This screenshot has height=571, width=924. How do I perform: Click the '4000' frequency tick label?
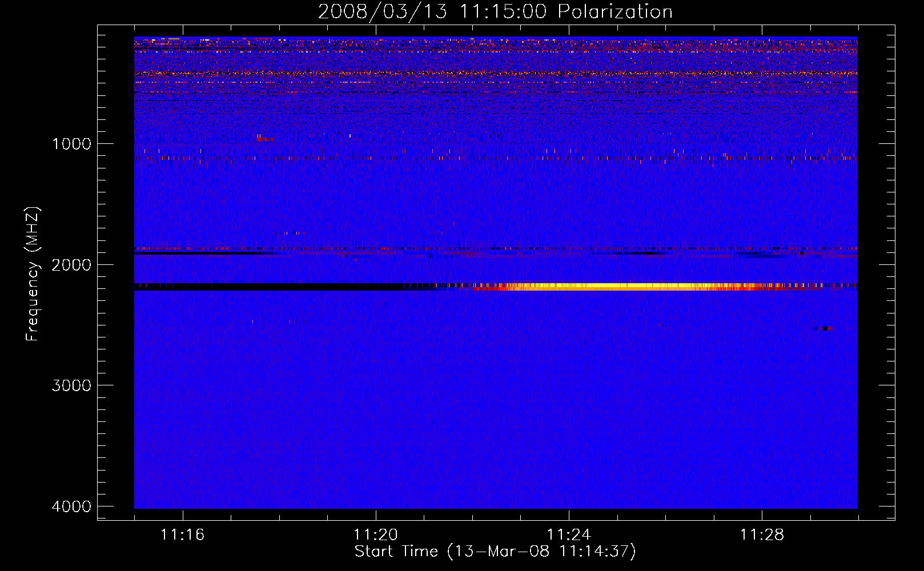(71, 506)
